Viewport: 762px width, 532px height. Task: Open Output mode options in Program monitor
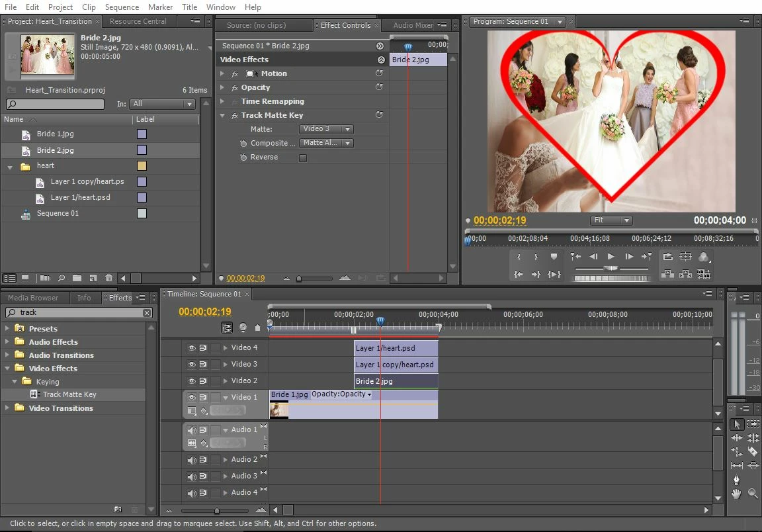[704, 257]
